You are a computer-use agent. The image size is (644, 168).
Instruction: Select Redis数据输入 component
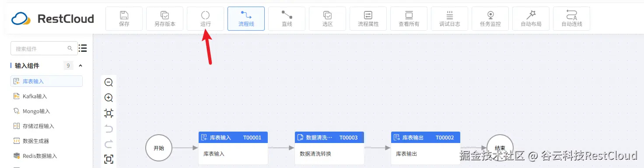[x=46, y=156]
